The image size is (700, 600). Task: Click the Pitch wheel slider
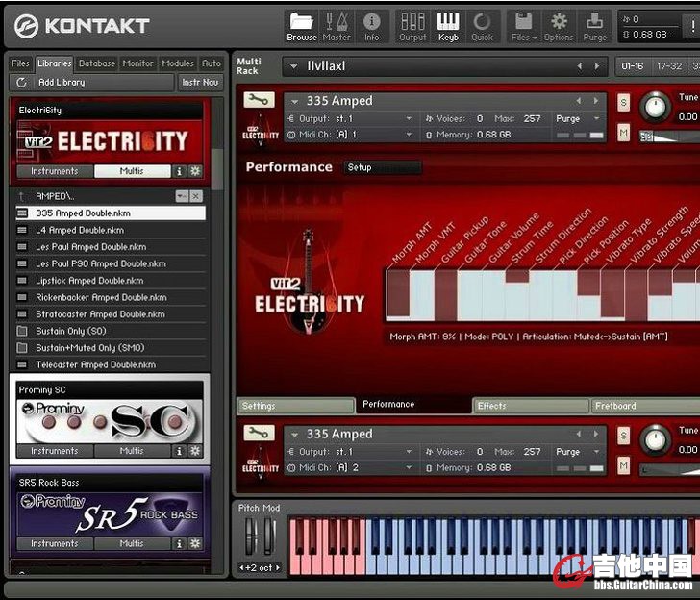251,536
